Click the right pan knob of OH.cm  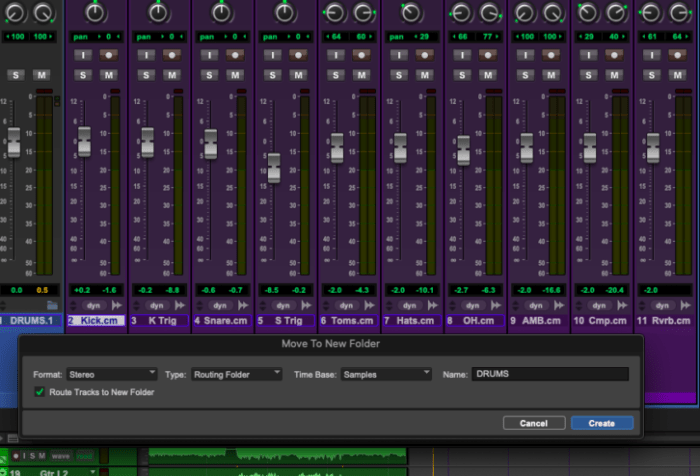coord(490,13)
